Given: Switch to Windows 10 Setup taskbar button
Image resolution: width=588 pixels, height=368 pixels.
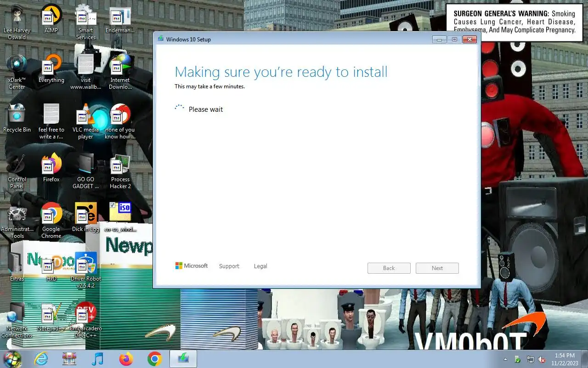Looking at the screenshot, I should [183, 359].
